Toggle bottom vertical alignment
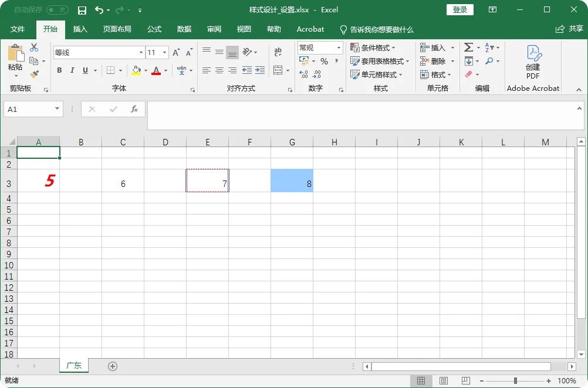Screen dimensions: 588x388 pos(232,52)
